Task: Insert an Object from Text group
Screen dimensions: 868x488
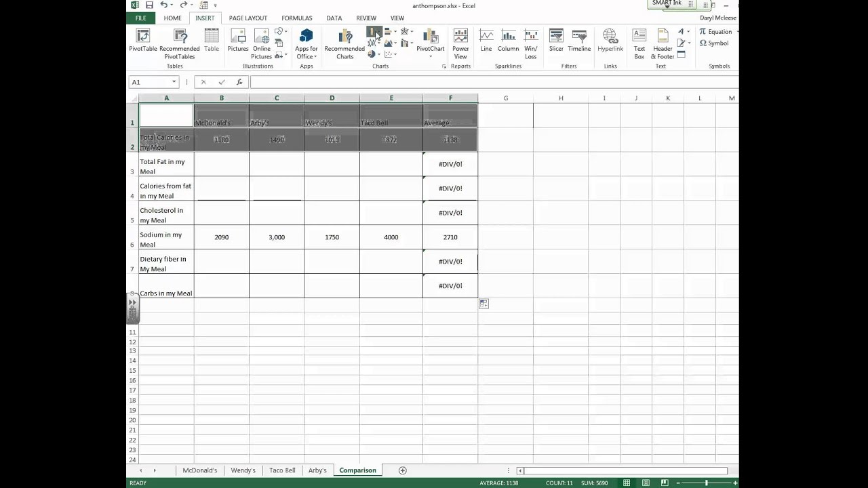Action: [682, 55]
